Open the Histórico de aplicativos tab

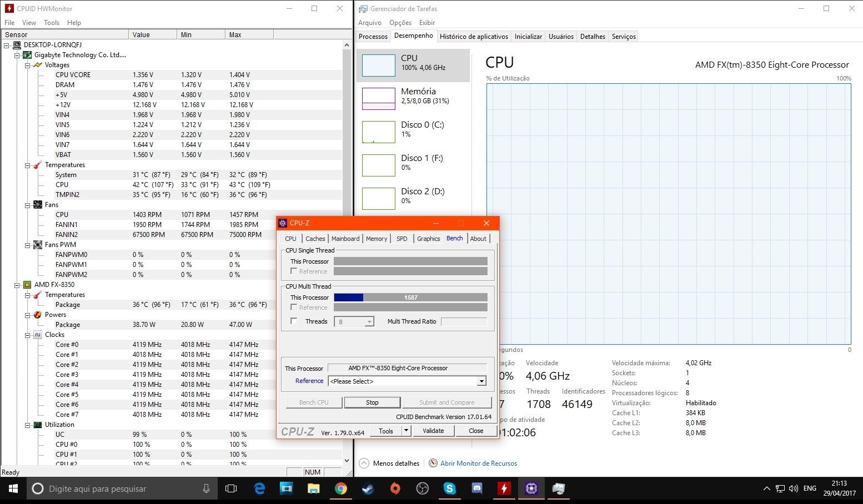point(474,37)
